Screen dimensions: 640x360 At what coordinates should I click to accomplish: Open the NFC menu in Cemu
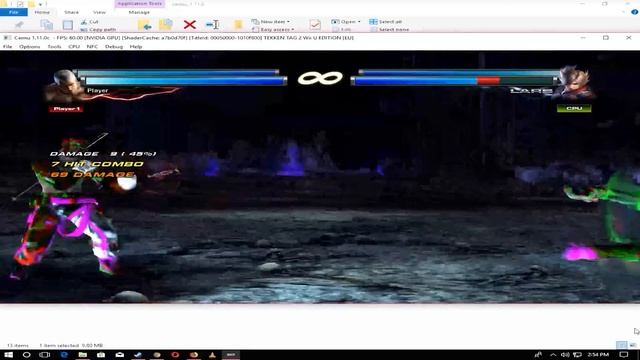92,47
